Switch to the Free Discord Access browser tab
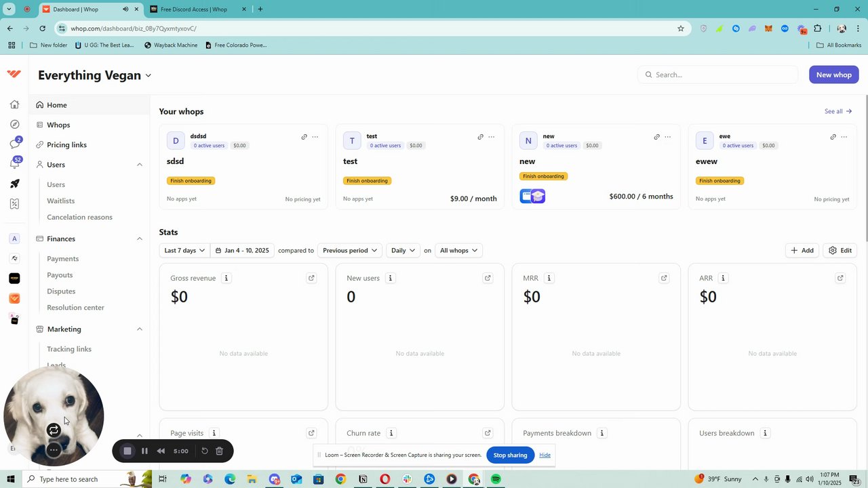Viewport: 868px width, 488px height. 195,9
